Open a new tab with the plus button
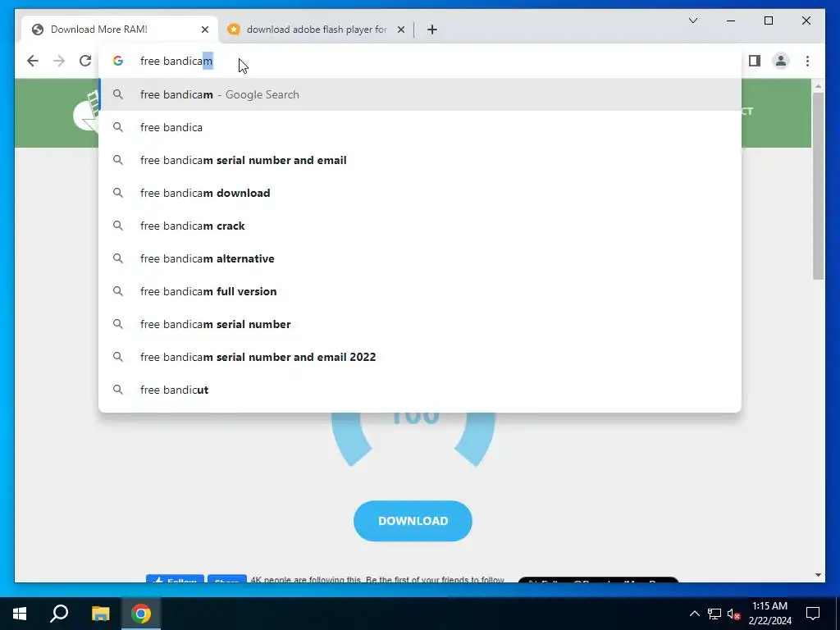Image resolution: width=840 pixels, height=630 pixels. point(431,30)
